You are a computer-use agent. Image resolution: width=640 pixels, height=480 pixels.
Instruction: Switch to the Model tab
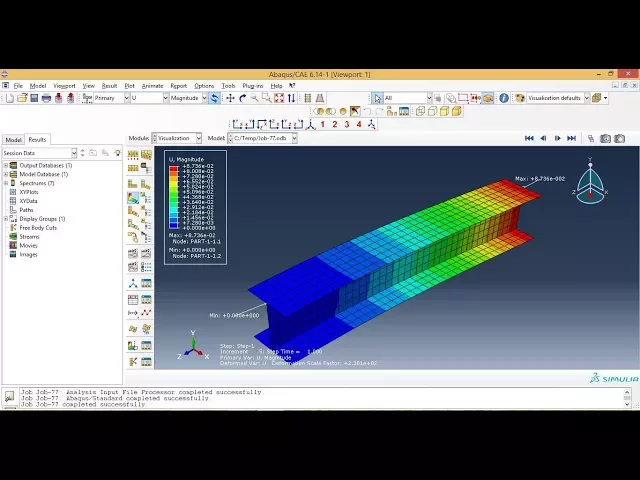coord(13,140)
